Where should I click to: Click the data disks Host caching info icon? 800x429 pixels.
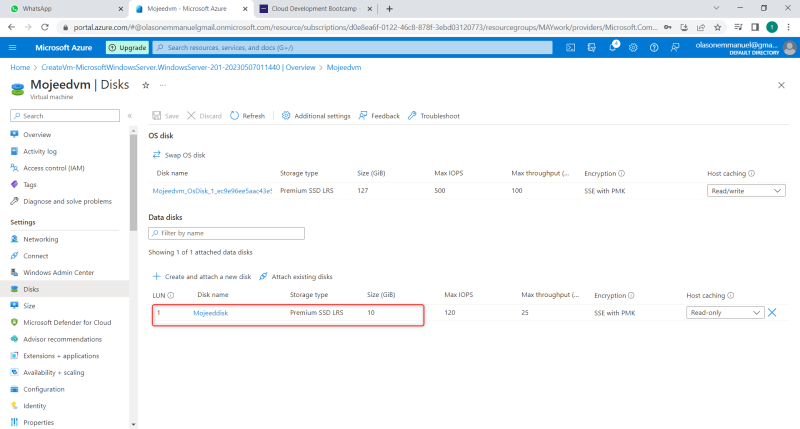[731, 295]
